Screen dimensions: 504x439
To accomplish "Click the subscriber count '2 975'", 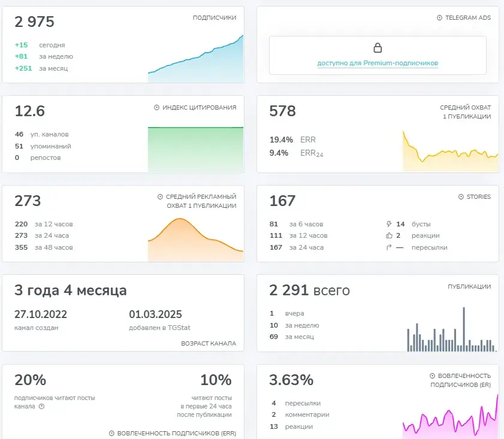I will point(34,22).
